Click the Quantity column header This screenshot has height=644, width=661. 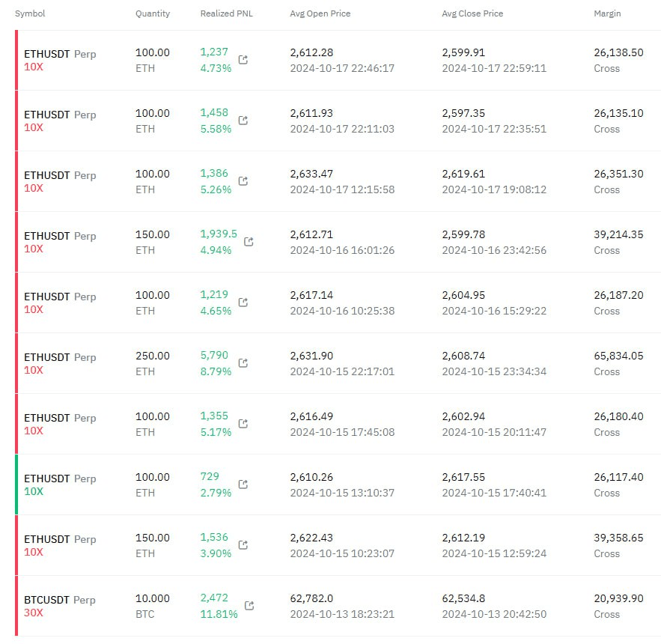(x=152, y=13)
